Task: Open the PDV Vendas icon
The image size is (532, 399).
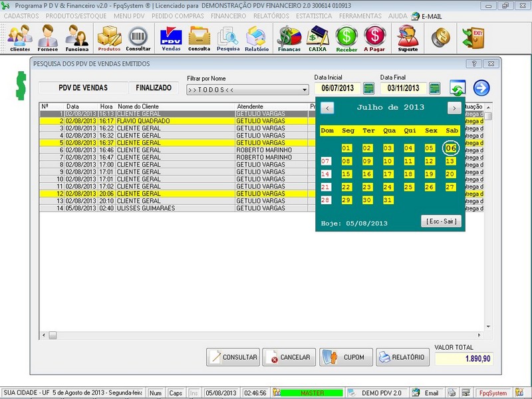Action: tap(171, 39)
